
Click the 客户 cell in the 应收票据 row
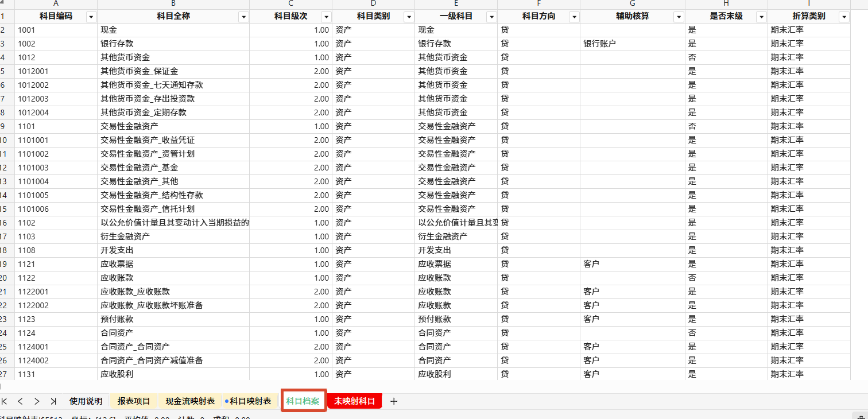point(633,264)
